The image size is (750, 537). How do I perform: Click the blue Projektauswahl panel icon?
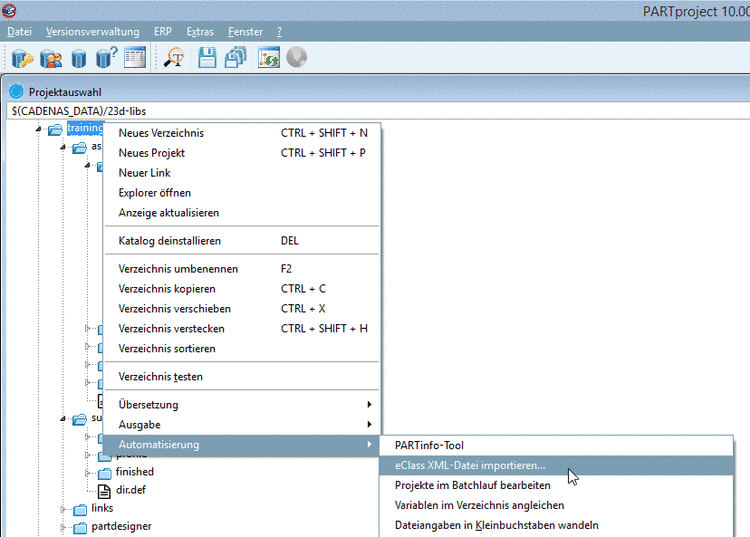pyautogui.click(x=16, y=91)
